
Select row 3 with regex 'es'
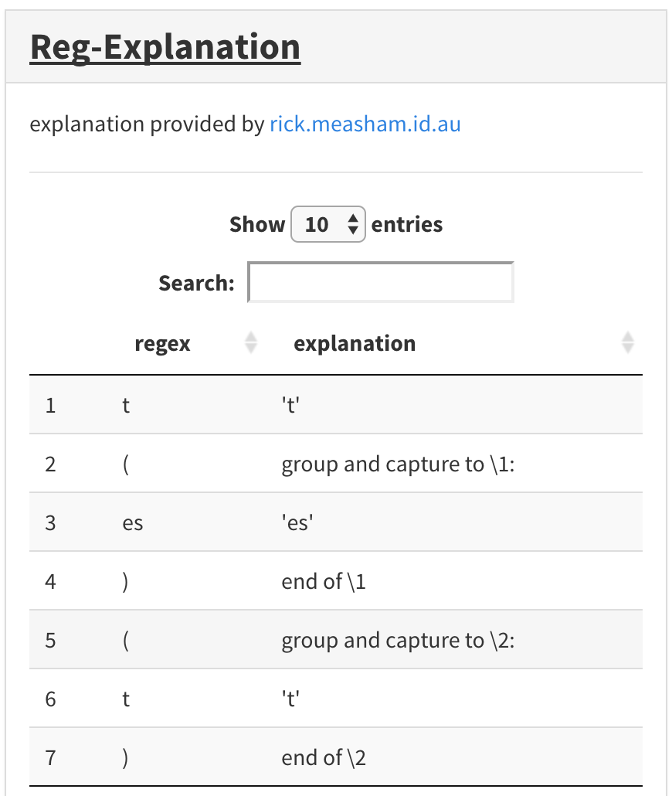[x=336, y=522]
